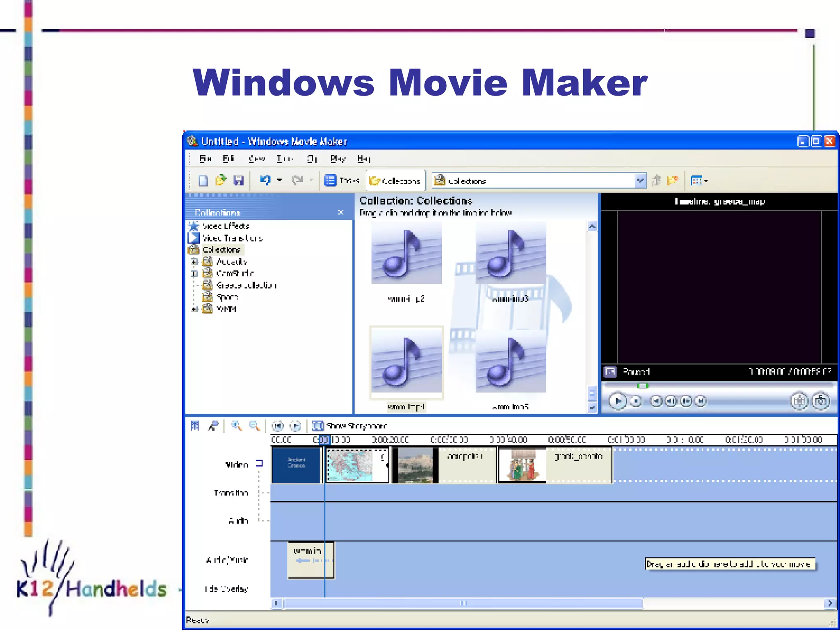
Task: Select the Video Effects item
Action: [x=225, y=226]
